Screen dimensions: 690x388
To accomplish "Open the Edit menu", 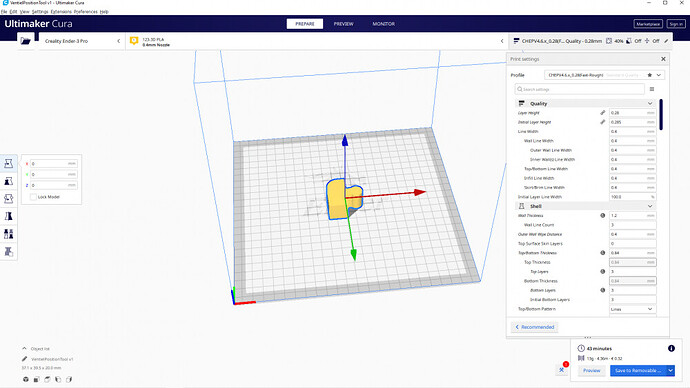I will 14,12.
